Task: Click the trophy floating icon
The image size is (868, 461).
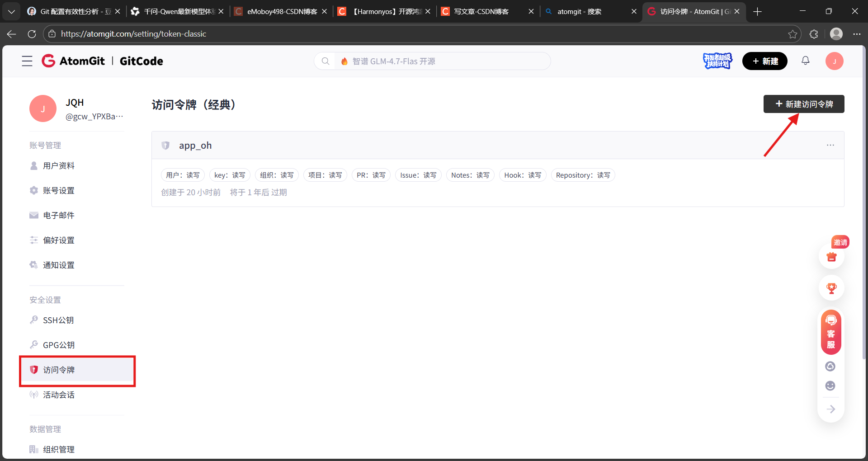Action: [x=831, y=288]
